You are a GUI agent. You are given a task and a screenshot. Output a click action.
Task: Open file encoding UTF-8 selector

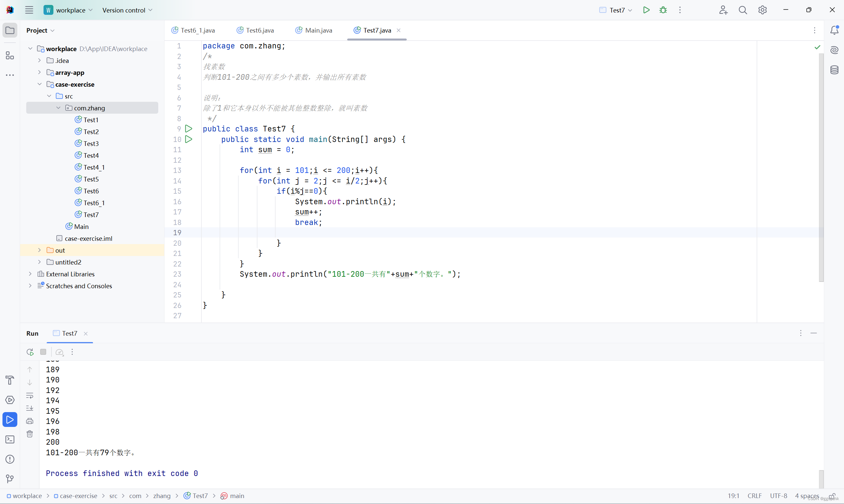[778, 496]
